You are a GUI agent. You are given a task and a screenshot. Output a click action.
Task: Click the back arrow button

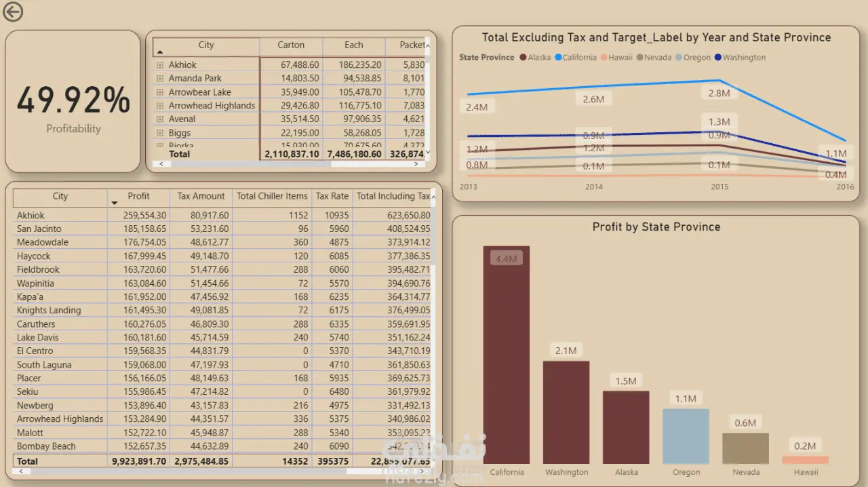click(x=13, y=12)
